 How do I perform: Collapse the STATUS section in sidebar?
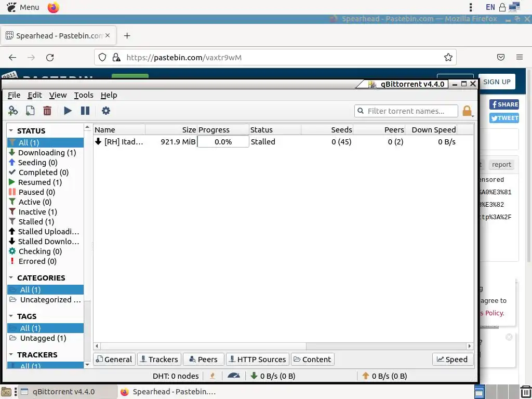point(11,130)
